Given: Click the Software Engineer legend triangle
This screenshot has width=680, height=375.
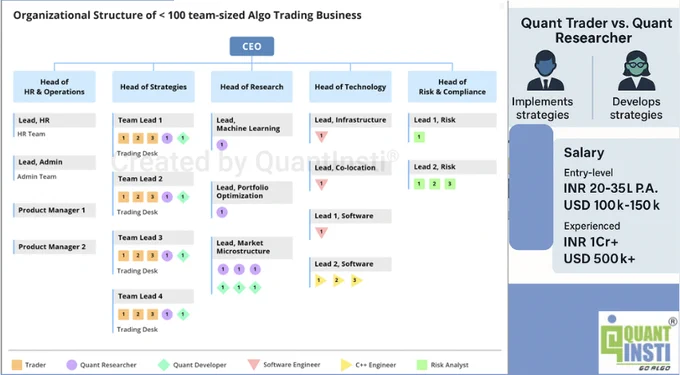Looking at the screenshot, I should tap(254, 365).
